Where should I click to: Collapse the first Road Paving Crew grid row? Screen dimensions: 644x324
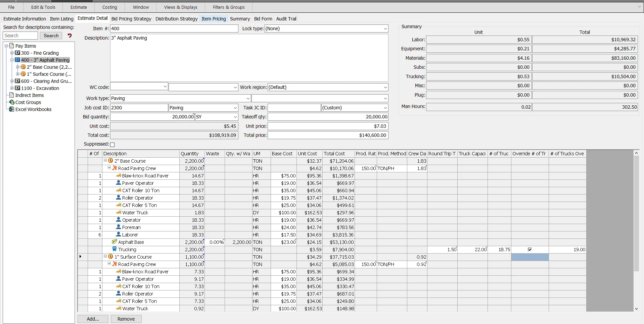[x=109, y=168]
